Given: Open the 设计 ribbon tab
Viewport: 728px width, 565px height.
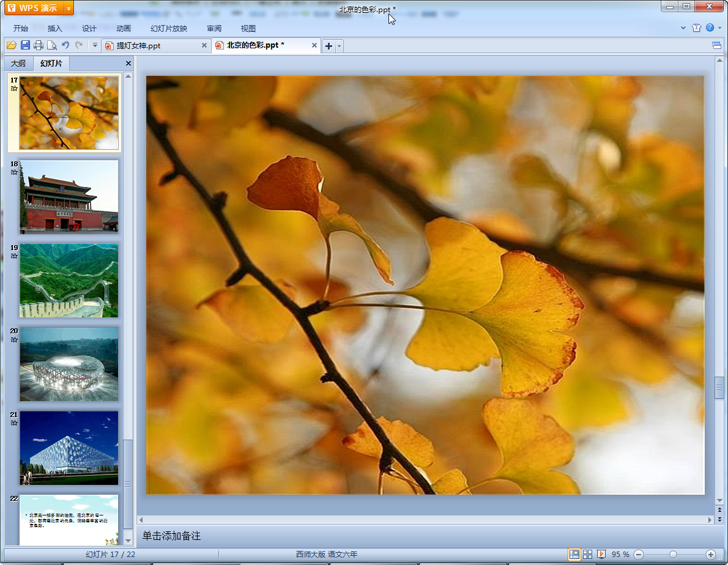Looking at the screenshot, I should coord(89,28).
